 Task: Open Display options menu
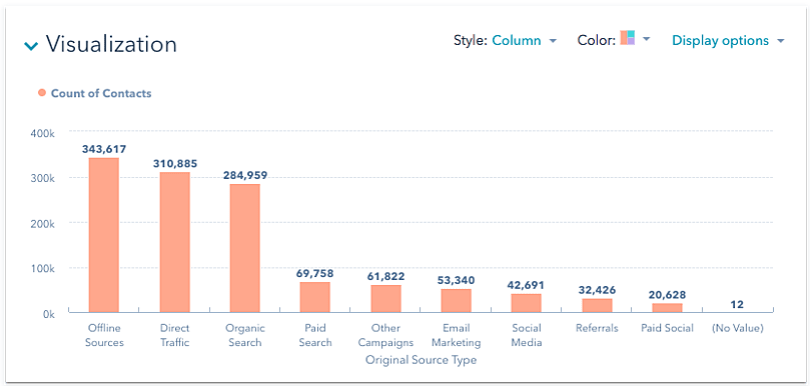tap(728, 40)
